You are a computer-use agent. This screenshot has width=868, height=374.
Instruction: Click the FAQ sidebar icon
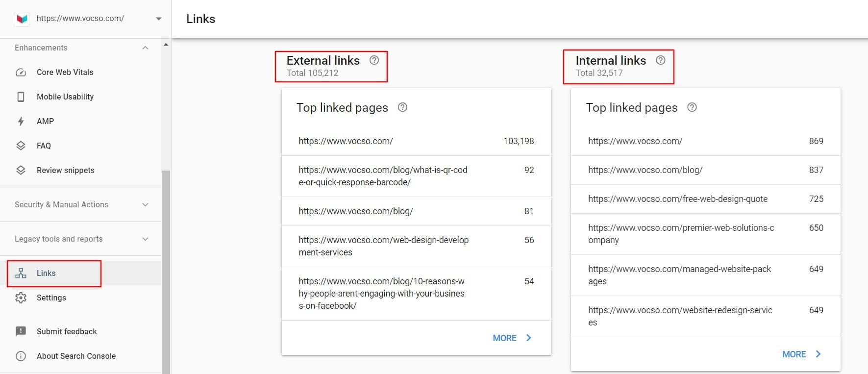[x=21, y=146]
